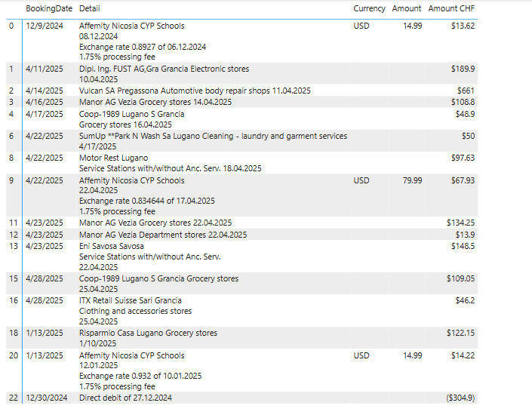Screen dimensions: 532x418
Task: Select the Manor AG Department stores row
Action: (x=241, y=235)
